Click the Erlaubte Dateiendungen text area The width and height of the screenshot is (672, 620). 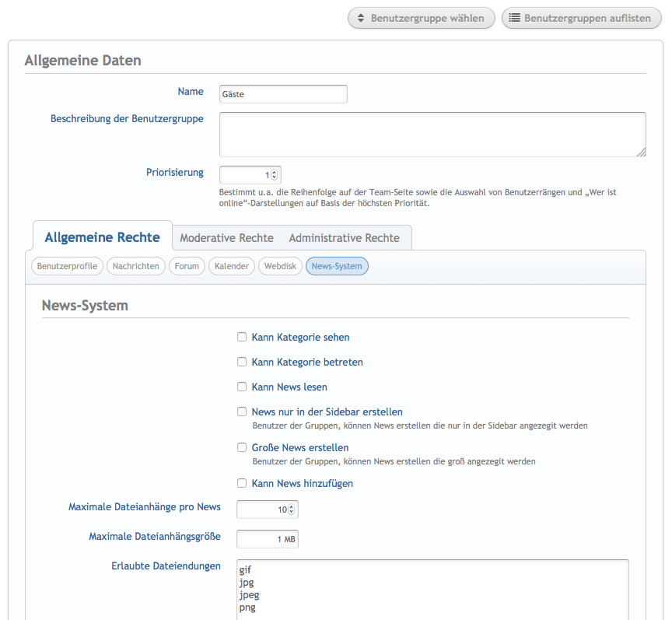pos(432,589)
